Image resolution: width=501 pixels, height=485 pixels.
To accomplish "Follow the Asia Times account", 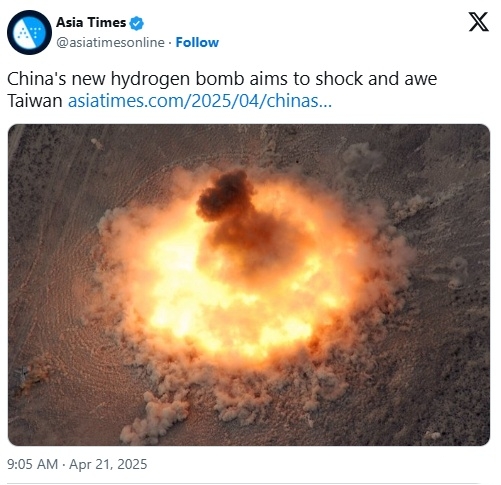I will point(197,42).
